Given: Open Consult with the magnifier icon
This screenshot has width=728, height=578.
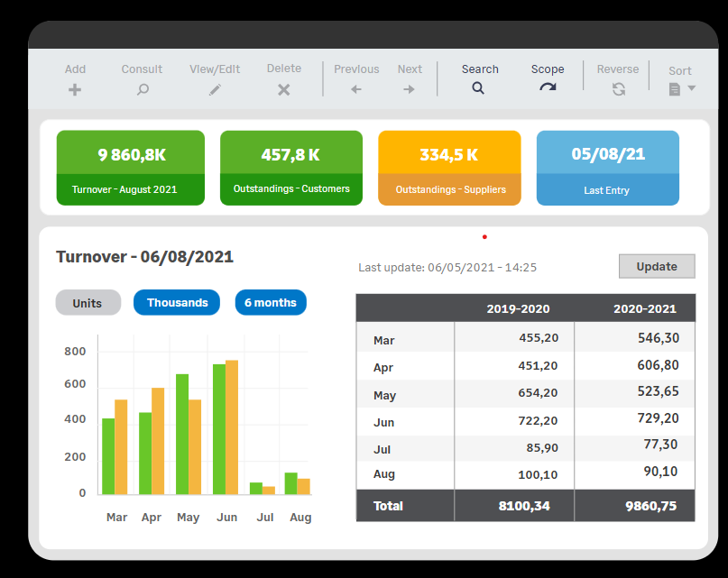Looking at the screenshot, I should (142, 89).
